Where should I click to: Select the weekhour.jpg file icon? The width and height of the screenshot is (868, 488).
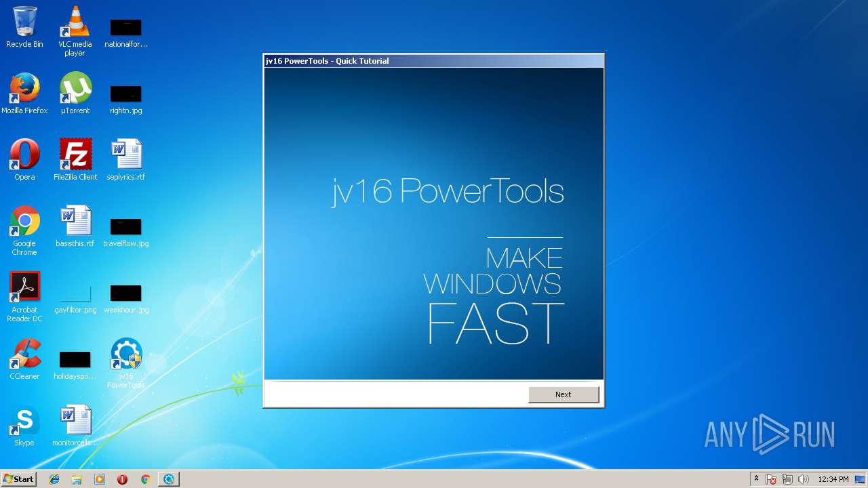pyautogui.click(x=126, y=298)
